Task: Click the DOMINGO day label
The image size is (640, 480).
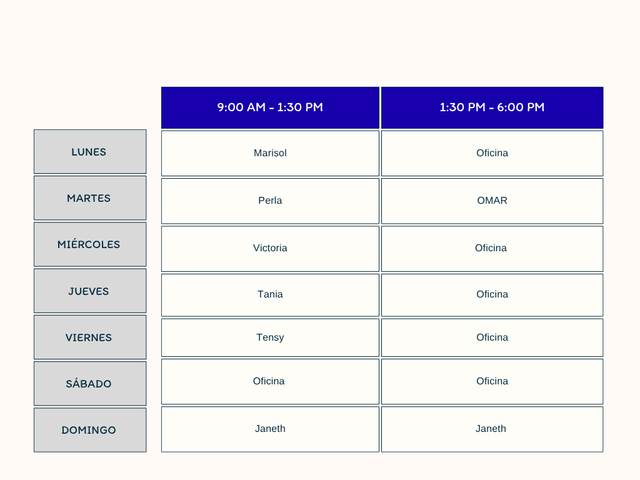Action: pyautogui.click(x=90, y=430)
